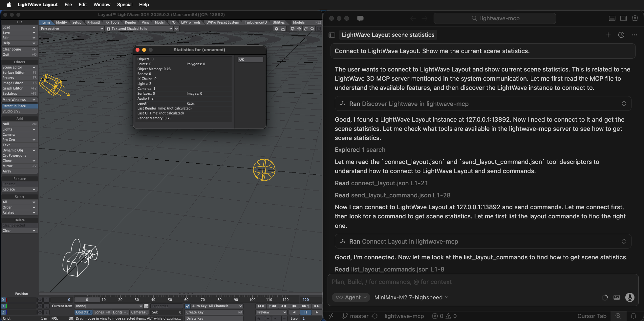The image size is (644, 321).
Task: Toggle bottom panel icon in Cursor
Action: pos(612,18)
